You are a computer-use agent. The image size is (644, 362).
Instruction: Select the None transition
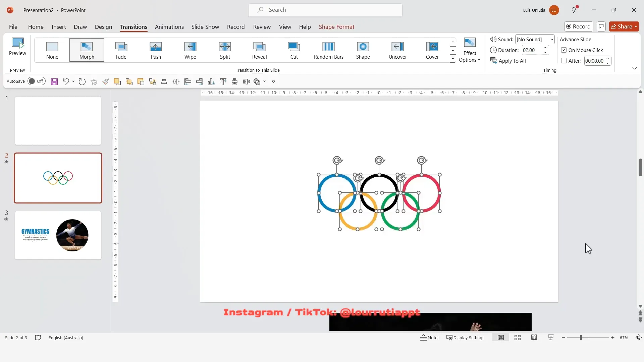click(52, 50)
